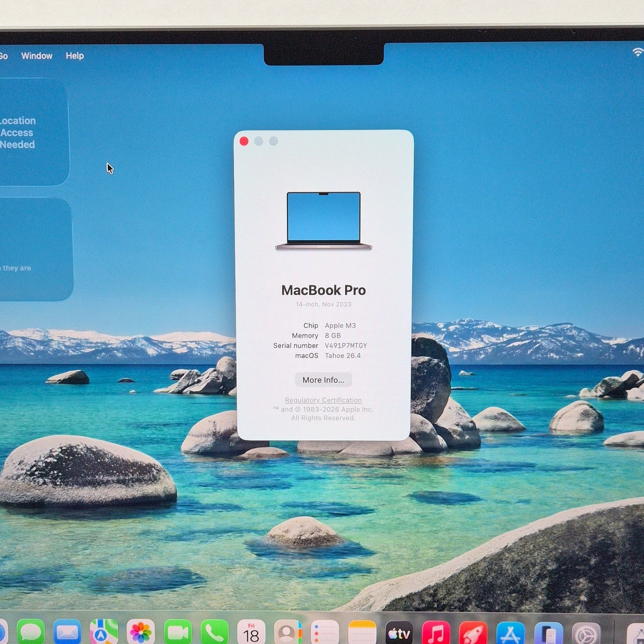The height and width of the screenshot is (644, 644).
Task: Click the Wi-Fi status icon in menu bar
Action: coord(638,52)
